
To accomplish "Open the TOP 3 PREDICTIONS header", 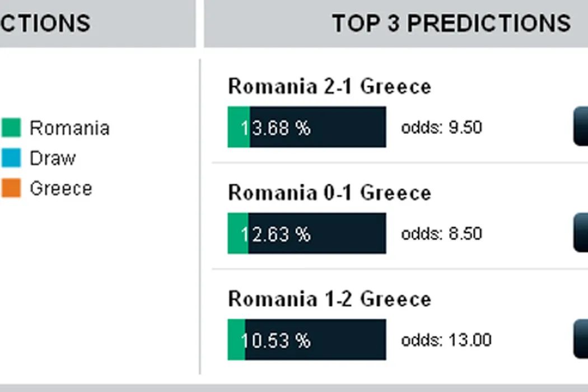I will tap(451, 24).
